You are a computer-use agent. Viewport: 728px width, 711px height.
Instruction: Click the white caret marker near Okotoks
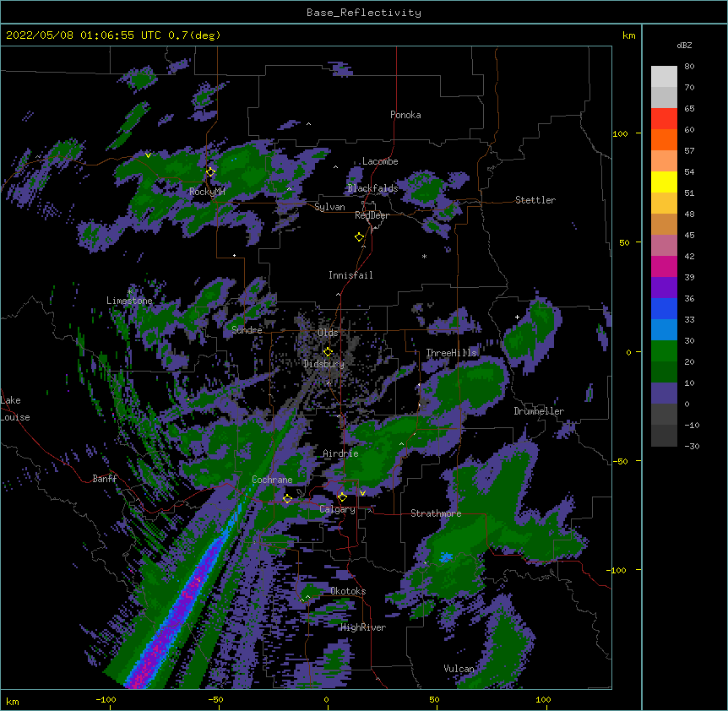coord(307,597)
